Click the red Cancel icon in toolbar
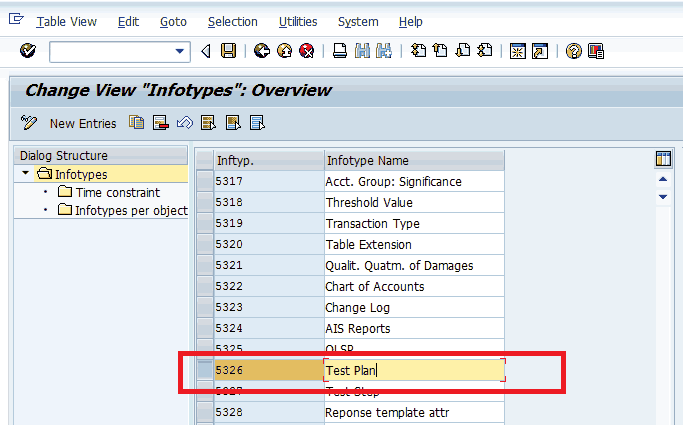Screen dimensions: 683x425 (307, 51)
